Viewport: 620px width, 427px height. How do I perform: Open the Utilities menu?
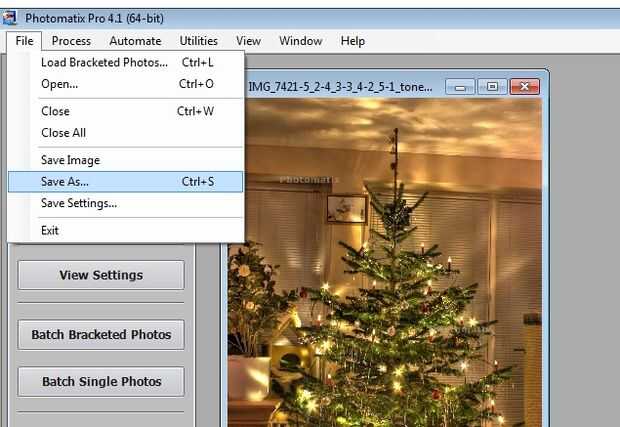[198, 41]
